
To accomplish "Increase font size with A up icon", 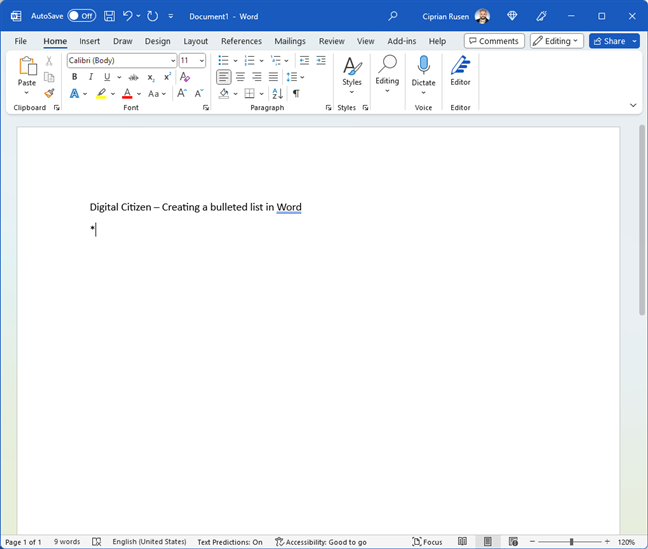I will click(182, 93).
